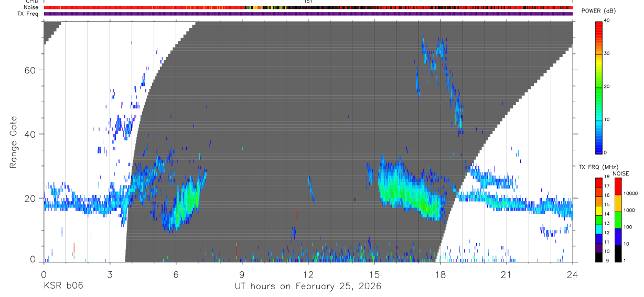Image resolution: width=644 pixels, height=297 pixels.
Task: Click the x-axis tick label '9'
Action: pyautogui.click(x=242, y=274)
